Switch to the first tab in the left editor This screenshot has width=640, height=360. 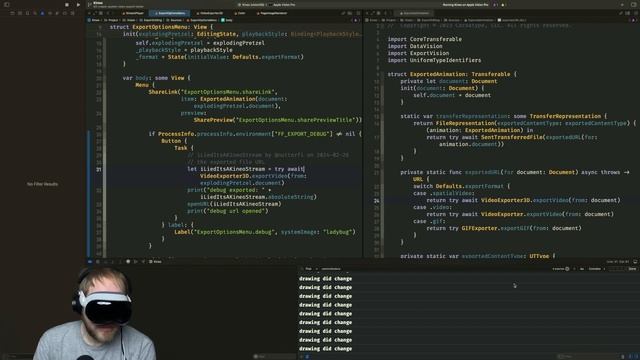click(x=133, y=13)
